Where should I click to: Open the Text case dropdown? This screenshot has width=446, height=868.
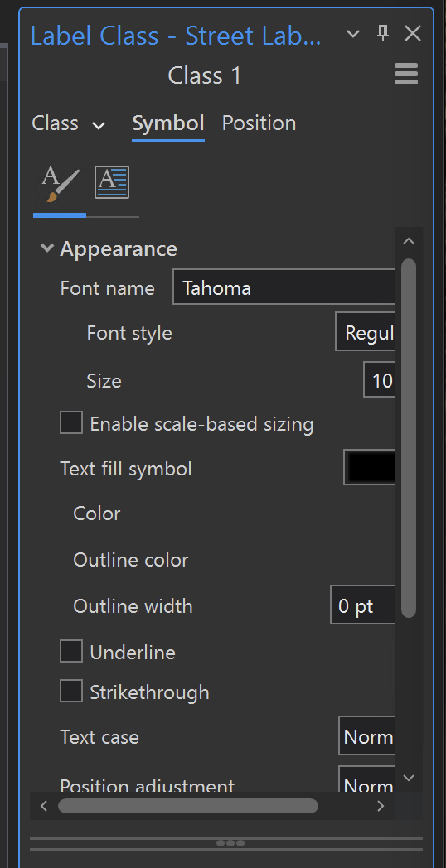(366, 735)
